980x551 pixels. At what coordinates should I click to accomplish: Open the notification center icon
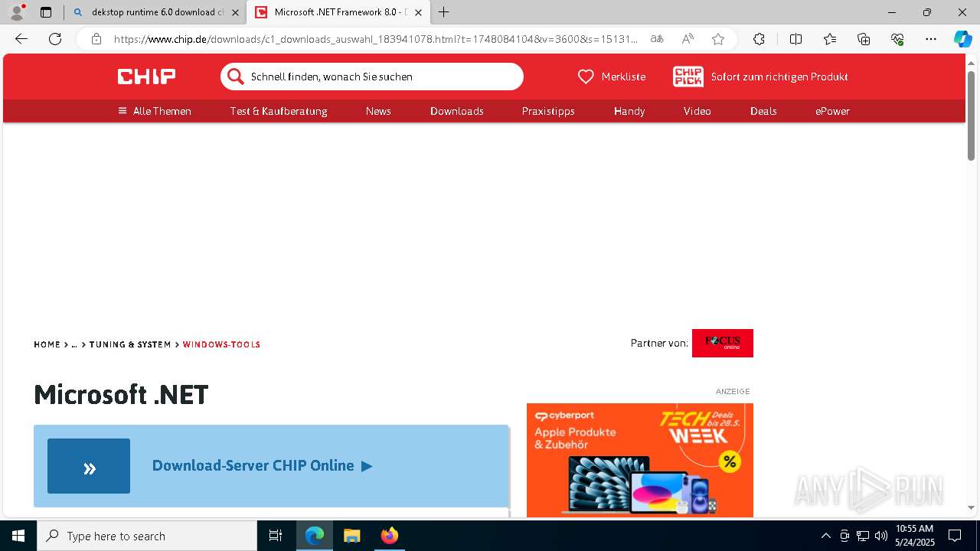[955, 536]
